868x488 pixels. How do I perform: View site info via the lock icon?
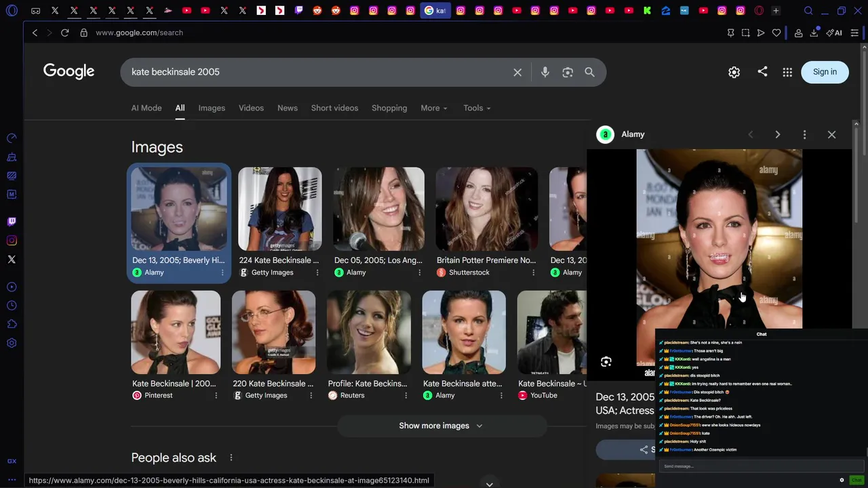click(84, 33)
